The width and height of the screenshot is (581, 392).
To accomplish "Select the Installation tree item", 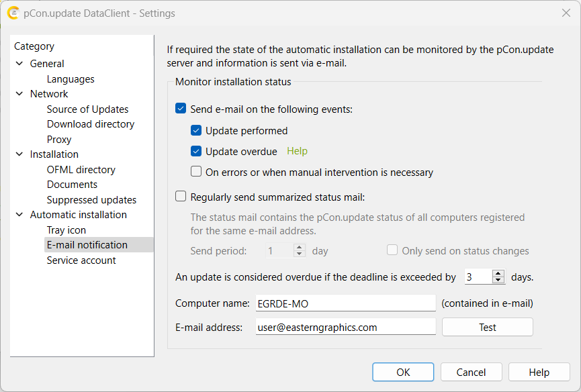I will [54, 154].
